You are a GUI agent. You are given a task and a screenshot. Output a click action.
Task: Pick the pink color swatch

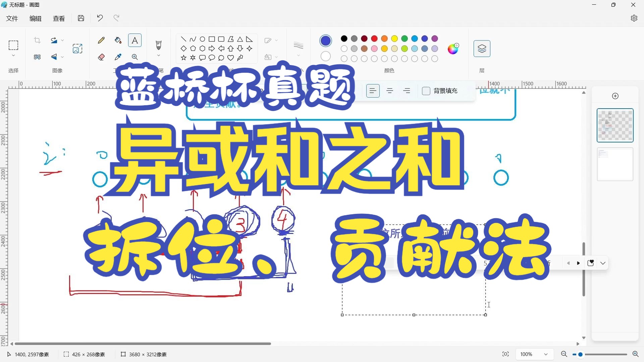(374, 49)
